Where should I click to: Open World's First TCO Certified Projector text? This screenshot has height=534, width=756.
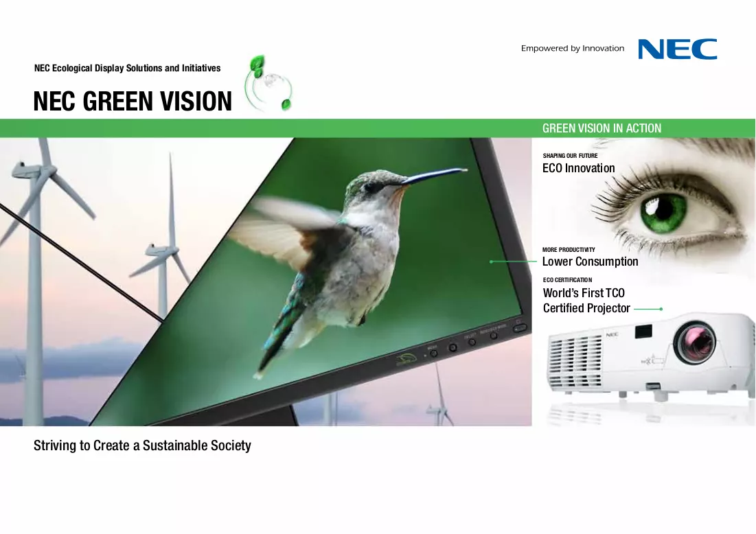coord(587,300)
